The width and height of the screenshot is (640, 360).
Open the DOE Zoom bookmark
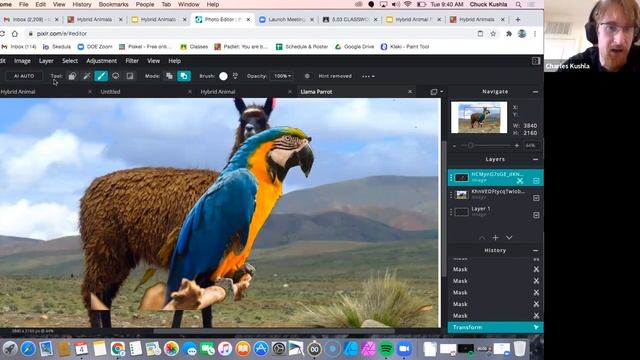[95, 47]
